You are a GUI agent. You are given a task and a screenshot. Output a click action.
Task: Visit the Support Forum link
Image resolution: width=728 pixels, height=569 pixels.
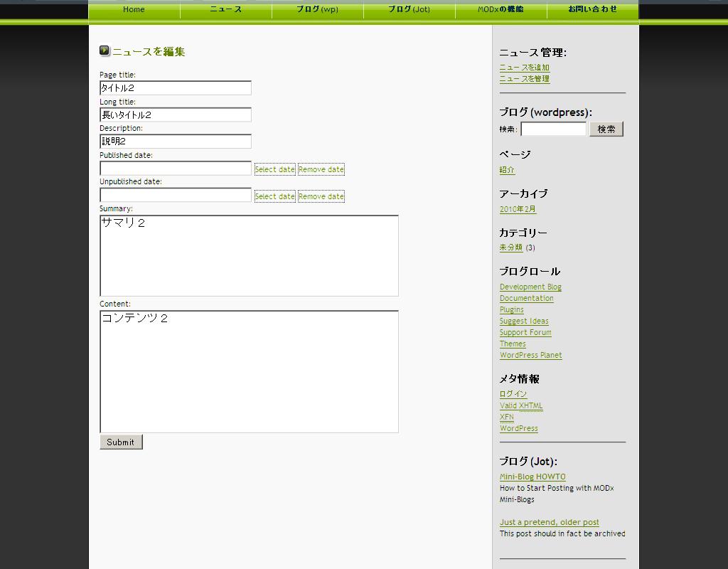525,332
